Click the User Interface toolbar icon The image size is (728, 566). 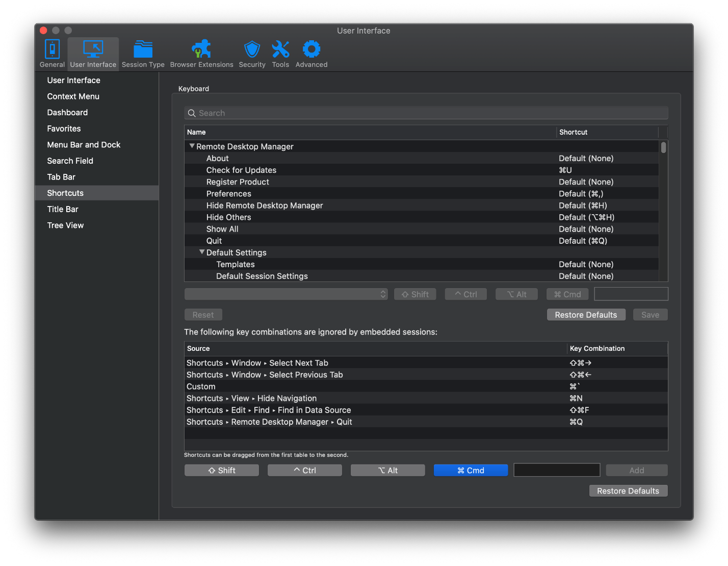pos(93,50)
